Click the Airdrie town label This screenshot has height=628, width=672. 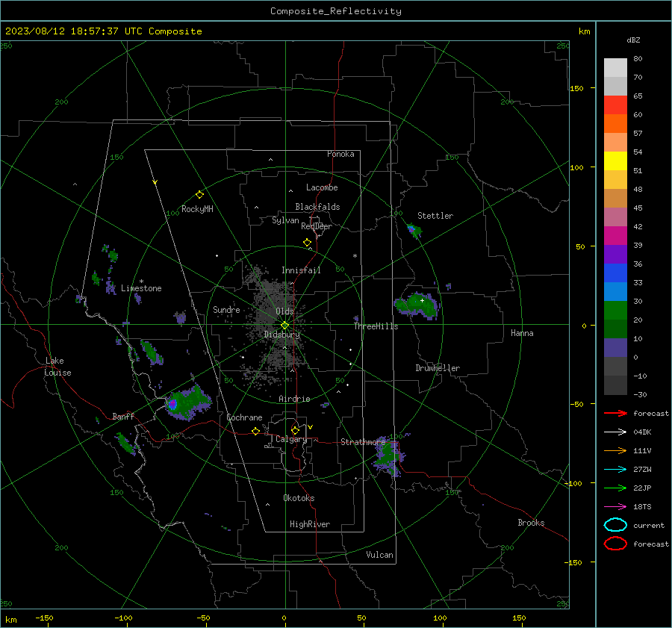coord(294,399)
